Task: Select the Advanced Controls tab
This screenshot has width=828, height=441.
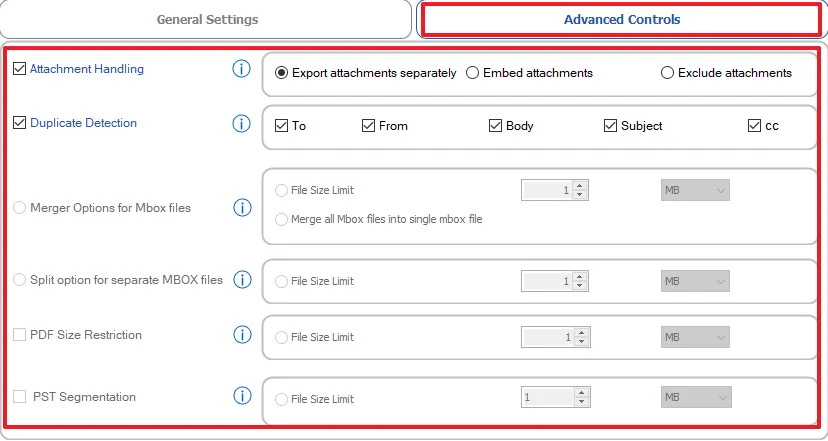Action: 622,20
